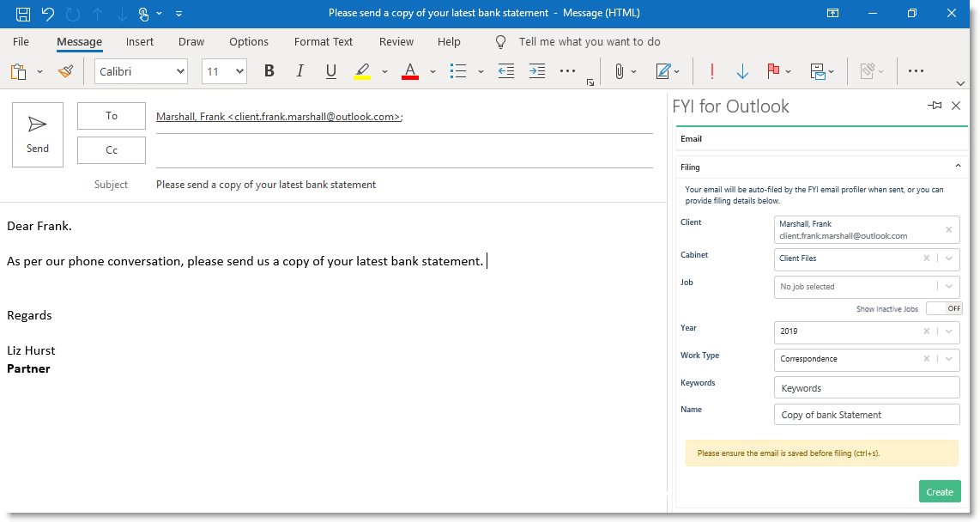
Task: Open highlight color dropdown arrow
Action: pos(384,72)
